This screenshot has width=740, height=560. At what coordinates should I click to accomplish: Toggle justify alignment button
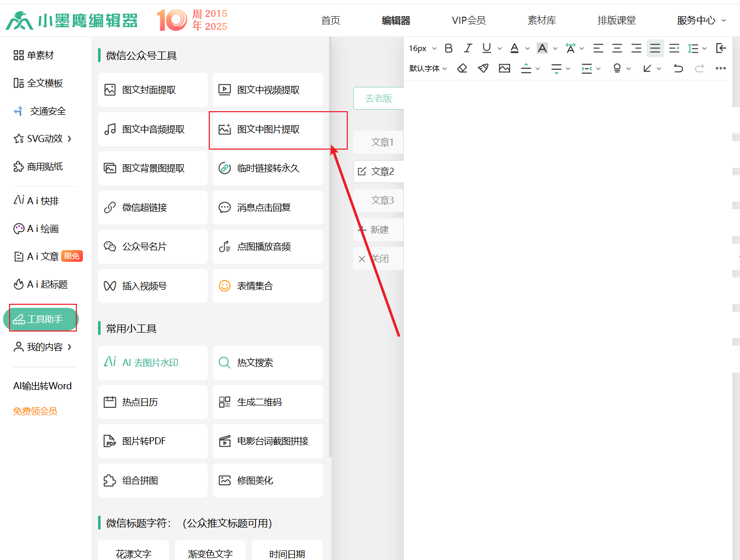(x=655, y=49)
